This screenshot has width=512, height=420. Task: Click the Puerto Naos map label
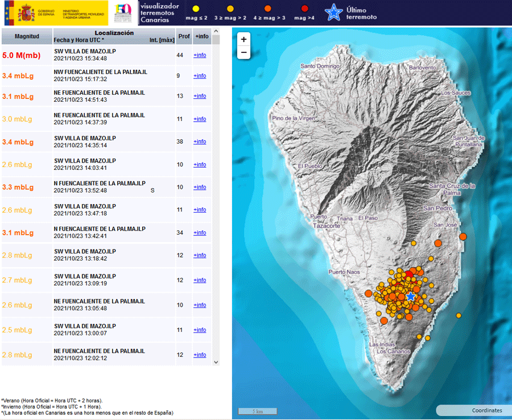(344, 272)
